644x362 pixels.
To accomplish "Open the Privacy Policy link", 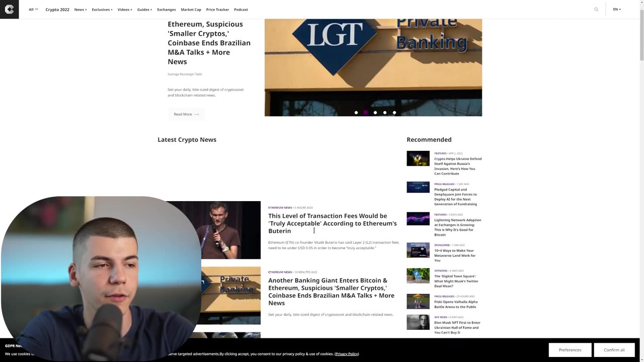I will tap(347, 354).
